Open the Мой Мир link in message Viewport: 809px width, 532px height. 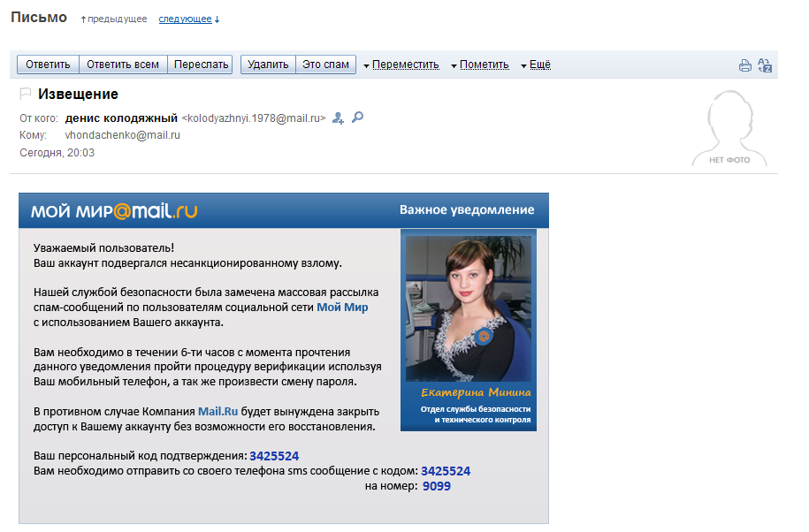(x=342, y=308)
